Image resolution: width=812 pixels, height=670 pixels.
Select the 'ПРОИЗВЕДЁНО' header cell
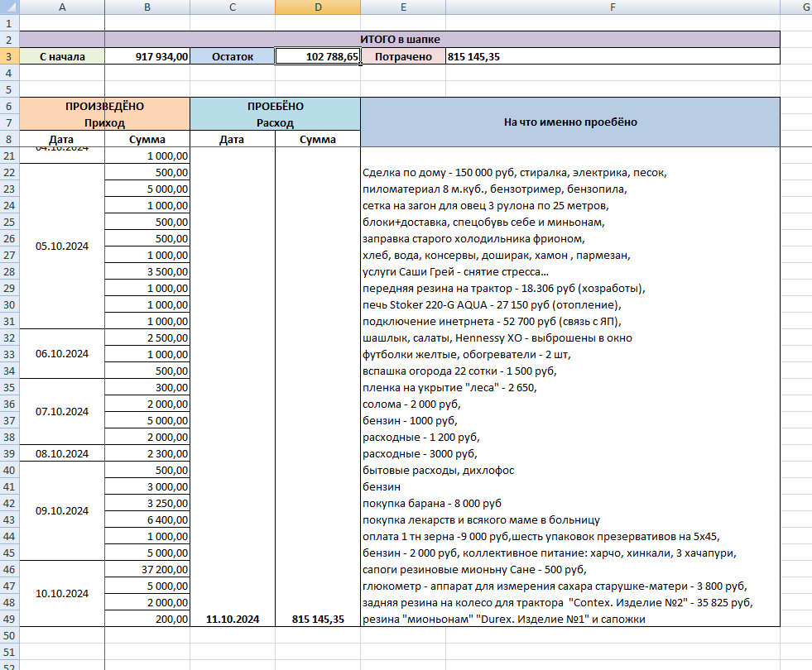pyautogui.click(x=104, y=106)
